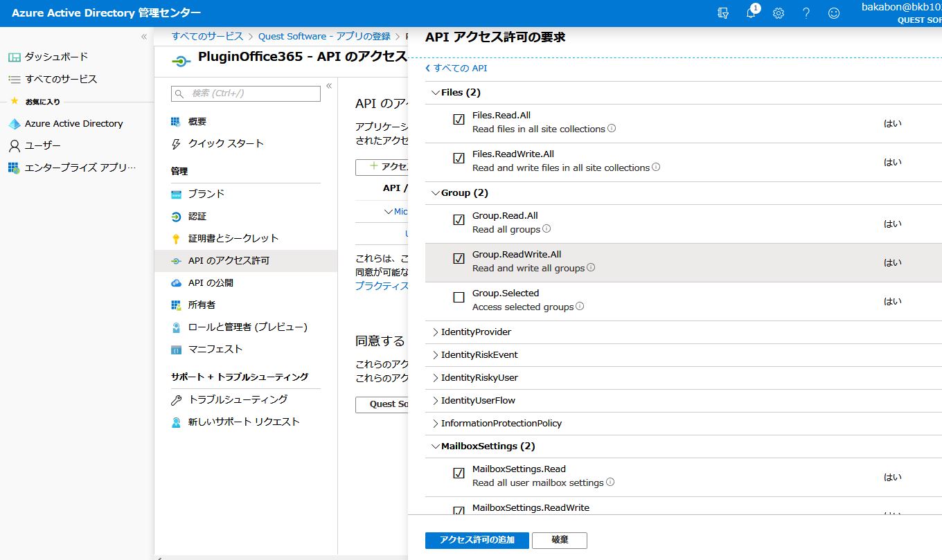Select すべてのサービス in left sidebar
This screenshot has width=942, height=560.
(x=61, y=79)
